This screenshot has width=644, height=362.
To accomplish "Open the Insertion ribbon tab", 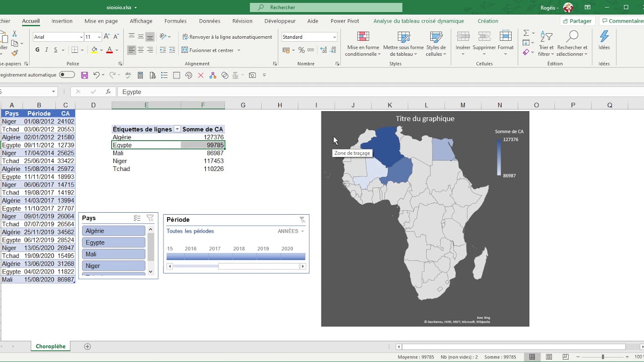I will [62, 21].
